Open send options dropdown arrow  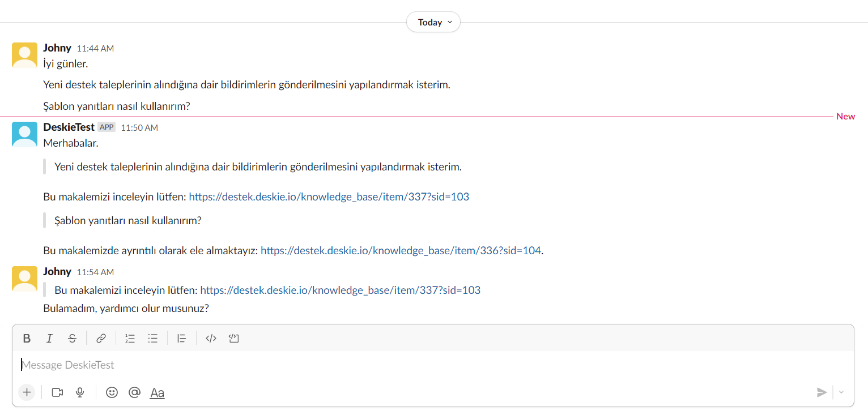[841, 392]
